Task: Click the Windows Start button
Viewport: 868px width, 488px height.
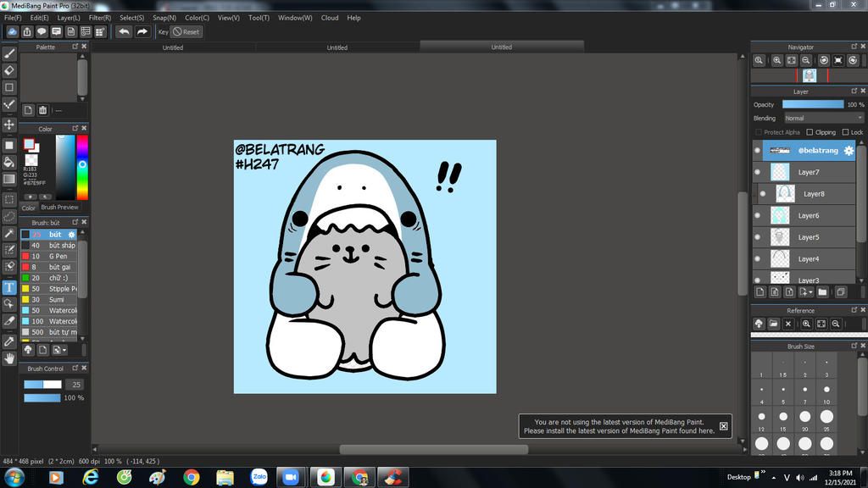Action: (x=14, y=477)
